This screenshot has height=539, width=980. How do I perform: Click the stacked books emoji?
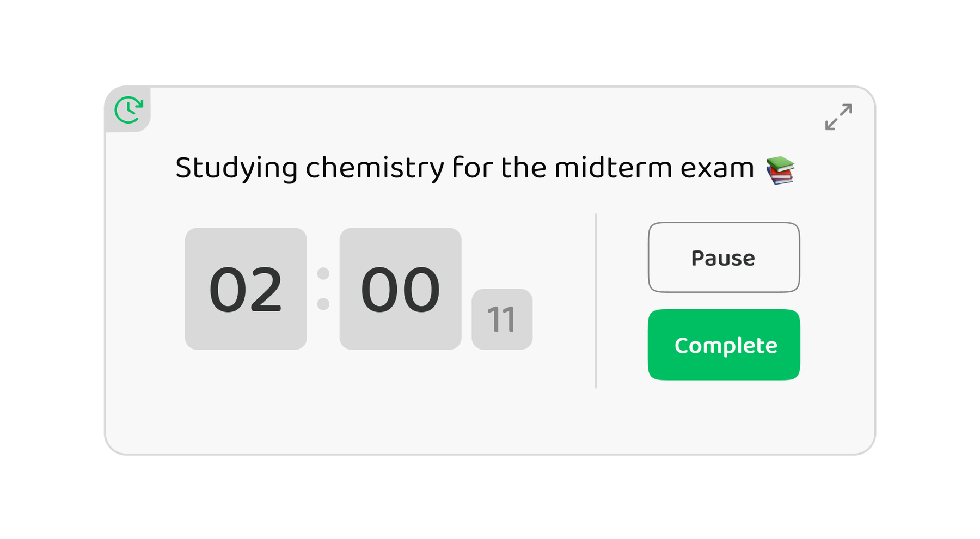click(x=781, y=170)
